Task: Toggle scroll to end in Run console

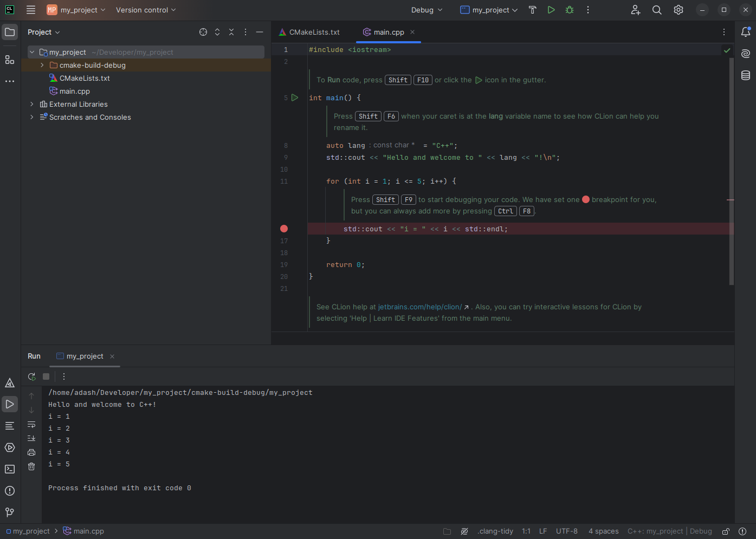Action: pos(31,438)
